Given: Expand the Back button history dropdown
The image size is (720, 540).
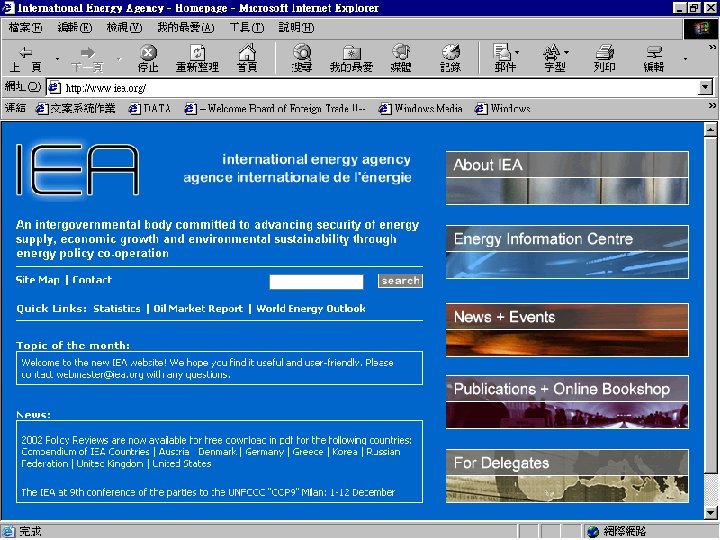Looking at the screenshot, I should click(x=57, y=59).
